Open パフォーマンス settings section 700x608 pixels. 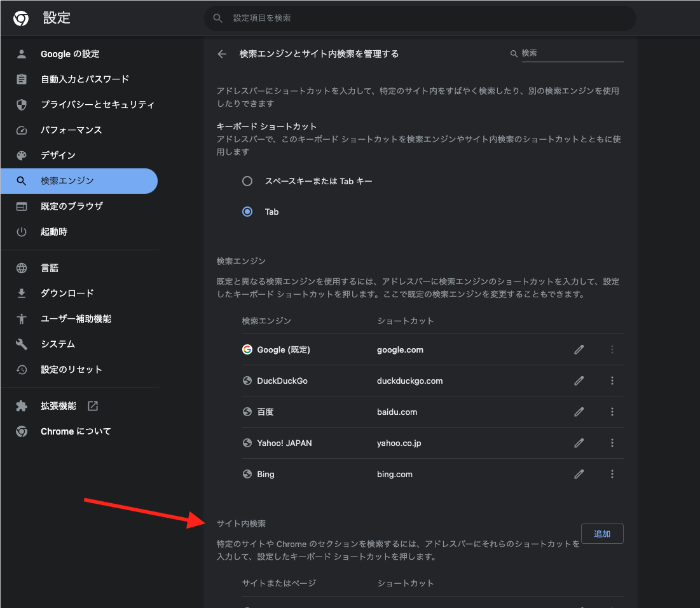tap(79, 130)
